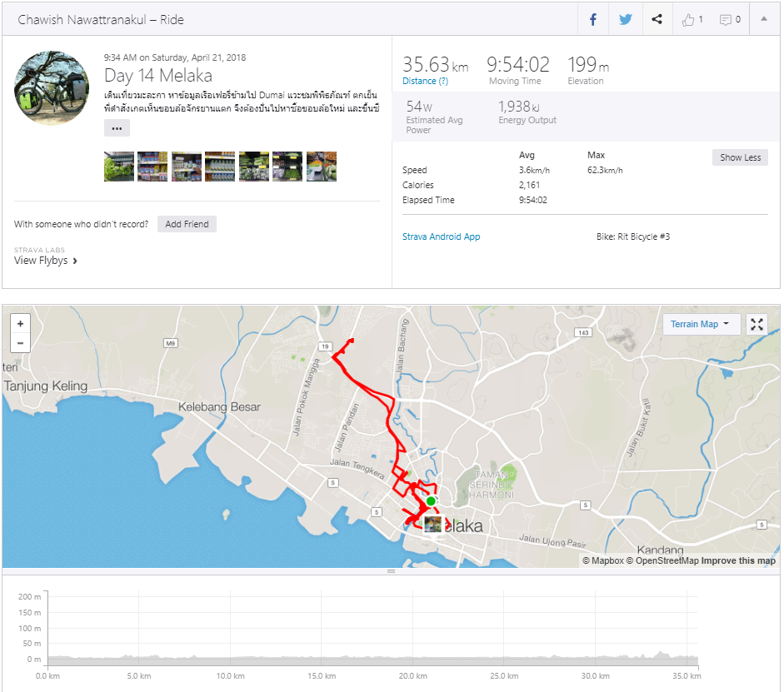Click the Add Friend button
The width and height of the screenshot is (784, 692).
(x=187, y=224)
